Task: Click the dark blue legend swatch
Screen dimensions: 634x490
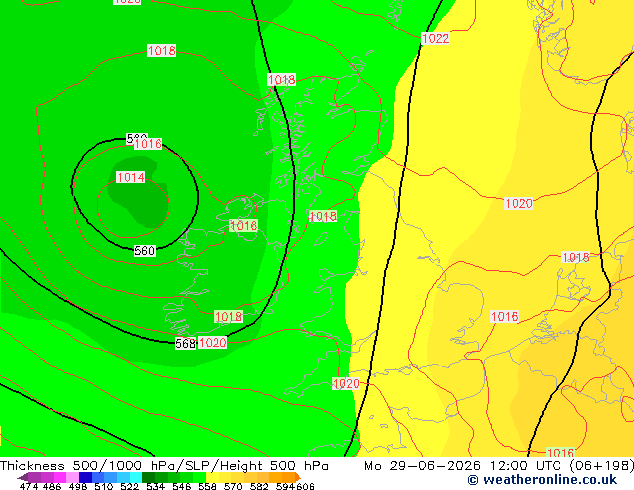Action: point(85,477)
